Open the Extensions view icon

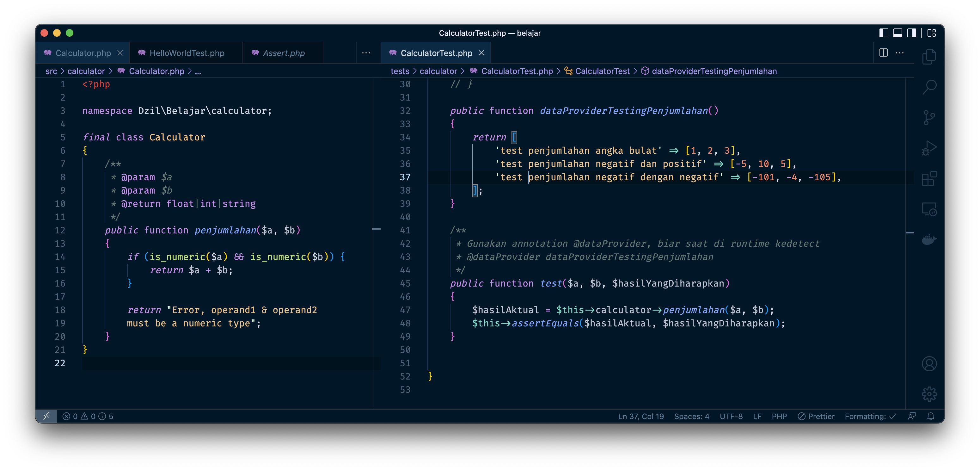(929, 178)
